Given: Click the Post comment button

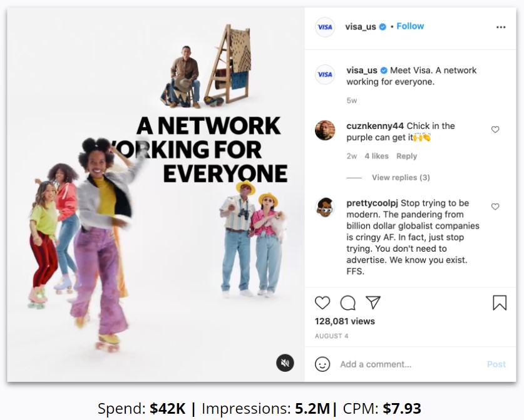Looking at the screenshot, I should [x=496, y=364].
